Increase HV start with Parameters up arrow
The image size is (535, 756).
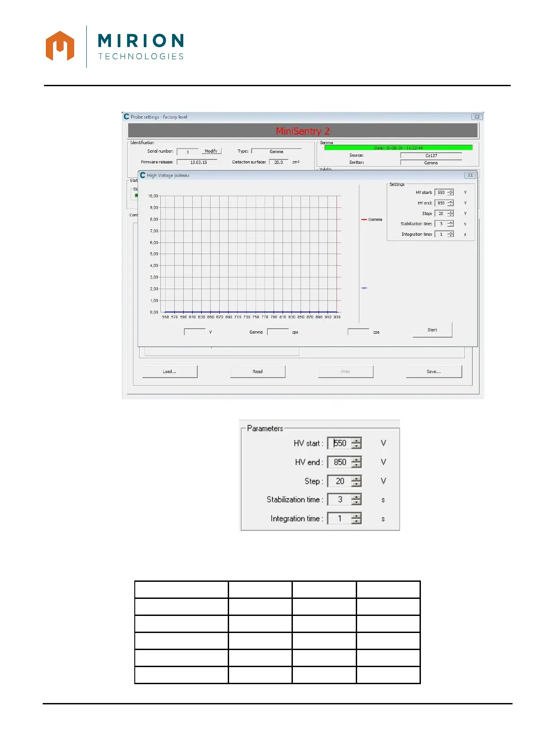[357, 440]
